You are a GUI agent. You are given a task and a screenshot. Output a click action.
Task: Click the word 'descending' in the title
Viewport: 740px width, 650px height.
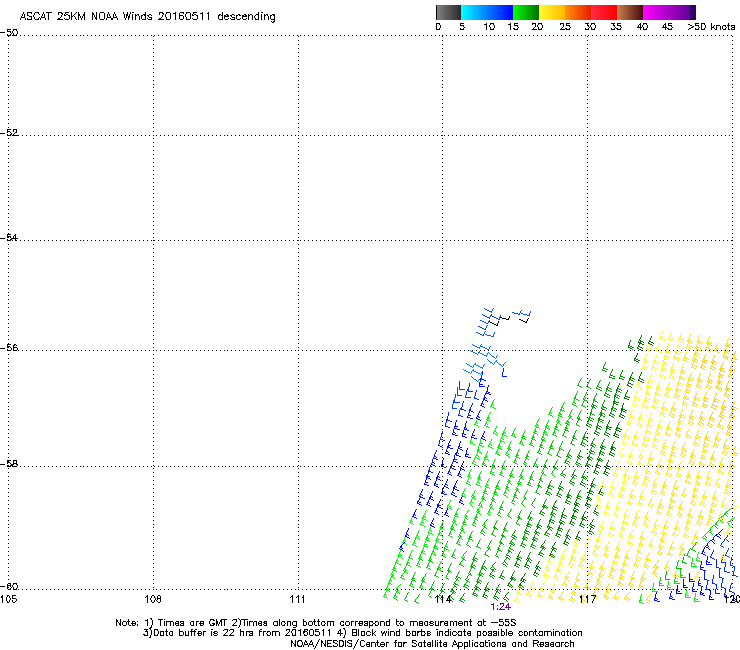click(x=246, y=17)
